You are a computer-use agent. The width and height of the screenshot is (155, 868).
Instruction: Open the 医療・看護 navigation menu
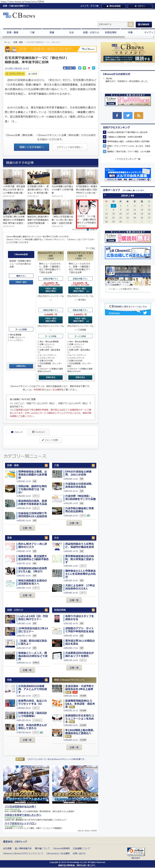pyautogui.click(x=13, y=33)
